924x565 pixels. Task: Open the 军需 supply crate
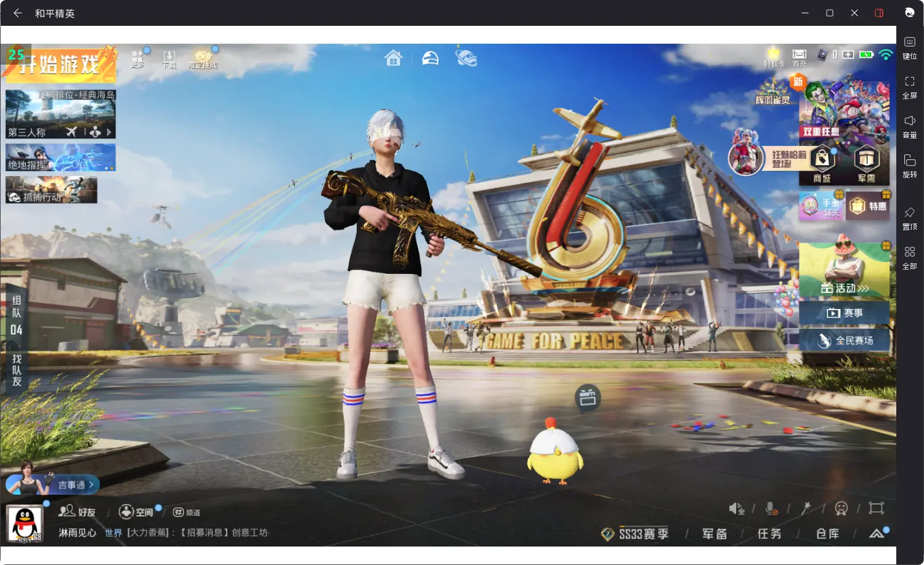coord(866,165)
